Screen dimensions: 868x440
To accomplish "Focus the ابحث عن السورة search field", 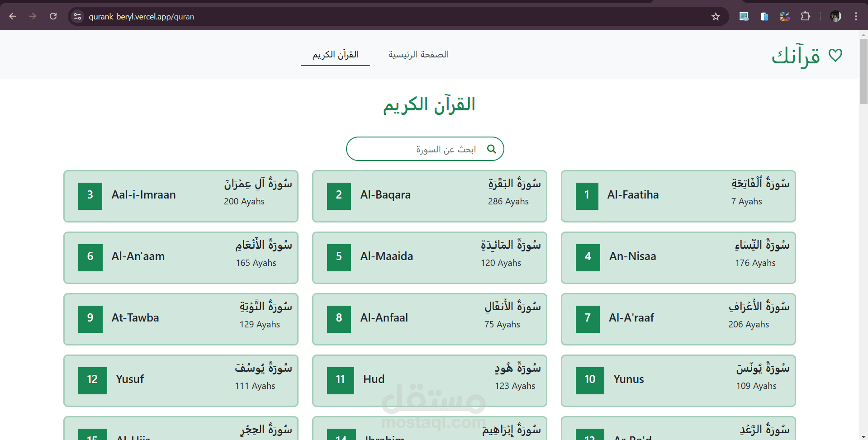I will coord(425,149).
